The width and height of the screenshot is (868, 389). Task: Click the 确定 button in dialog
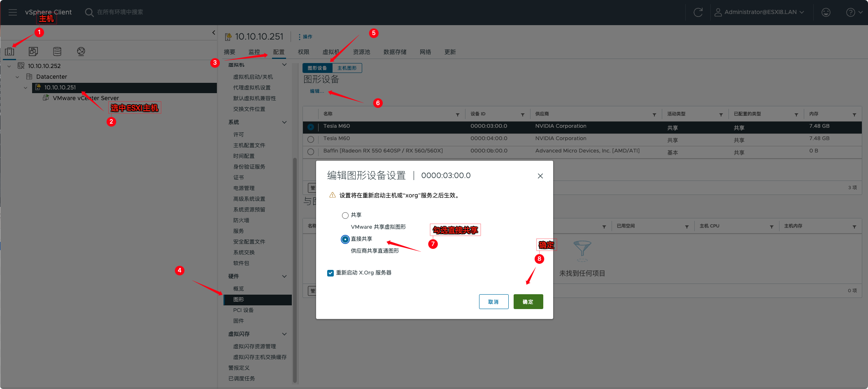coord(528,302)
